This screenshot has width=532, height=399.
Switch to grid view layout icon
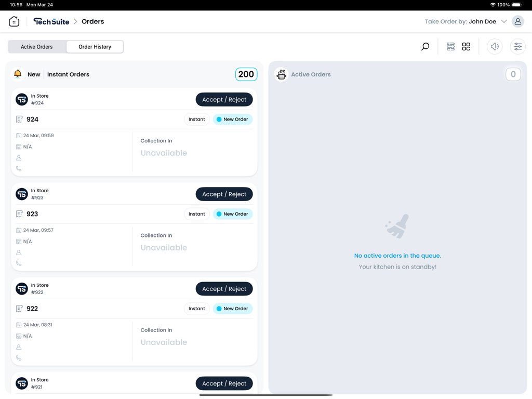click(x=466, y=47)
